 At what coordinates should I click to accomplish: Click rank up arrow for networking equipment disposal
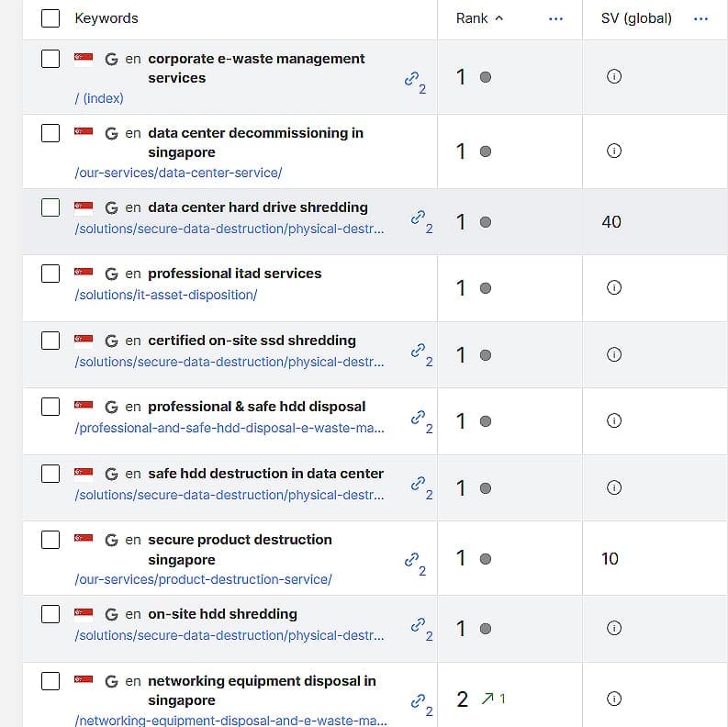[x=487, y=699]
